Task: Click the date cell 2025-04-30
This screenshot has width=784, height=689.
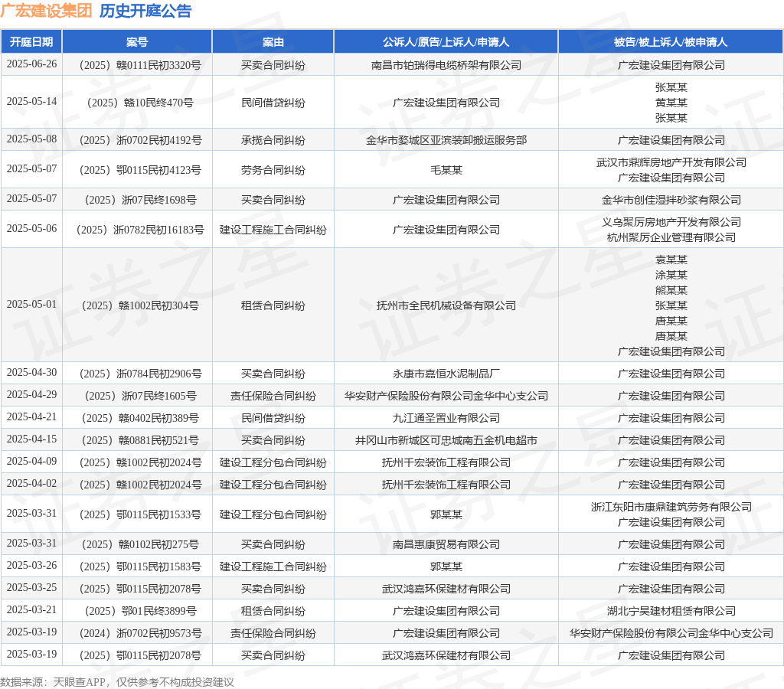Action: 31,373
